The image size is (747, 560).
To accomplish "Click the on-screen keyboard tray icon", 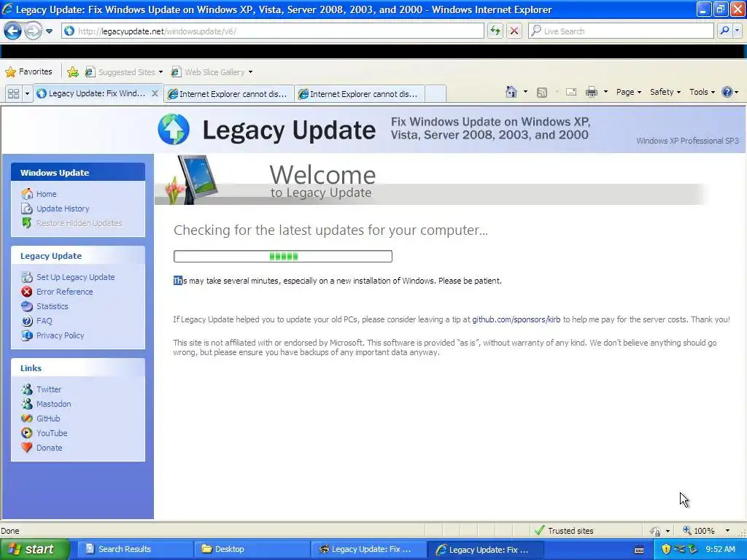I will (639, 550).
